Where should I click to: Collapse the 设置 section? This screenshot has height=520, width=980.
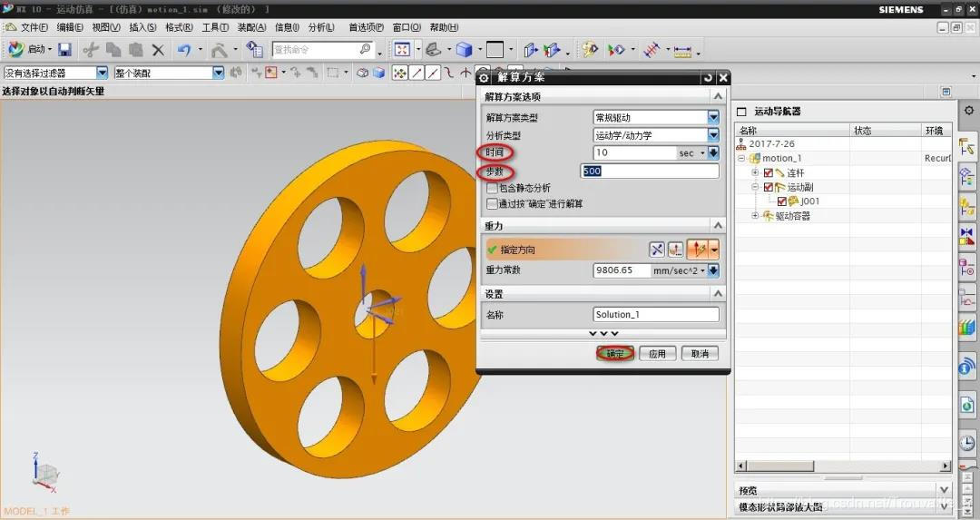coord(718,294)
